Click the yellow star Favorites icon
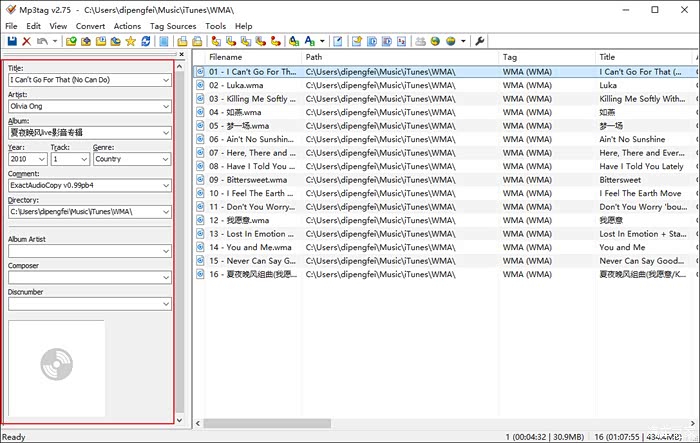 pyautogui.click(x=131, y=41)
